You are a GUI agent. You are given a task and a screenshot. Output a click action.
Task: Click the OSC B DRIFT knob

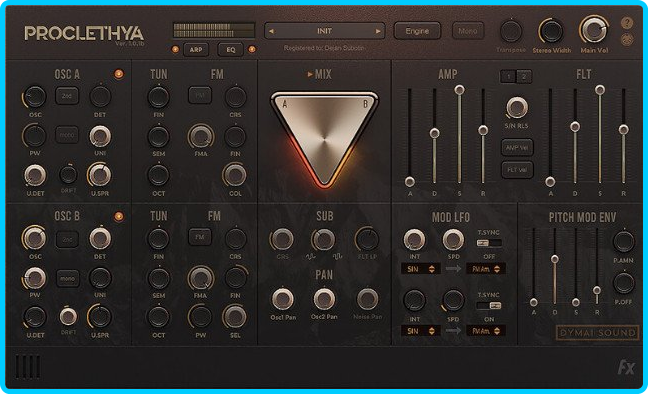68,317
